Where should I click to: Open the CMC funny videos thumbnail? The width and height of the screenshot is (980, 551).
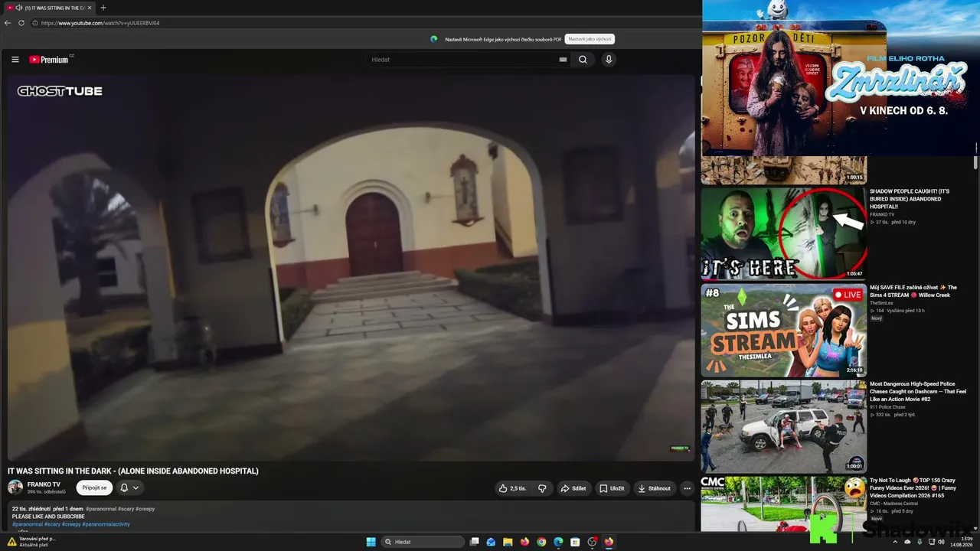click(784, 504)
